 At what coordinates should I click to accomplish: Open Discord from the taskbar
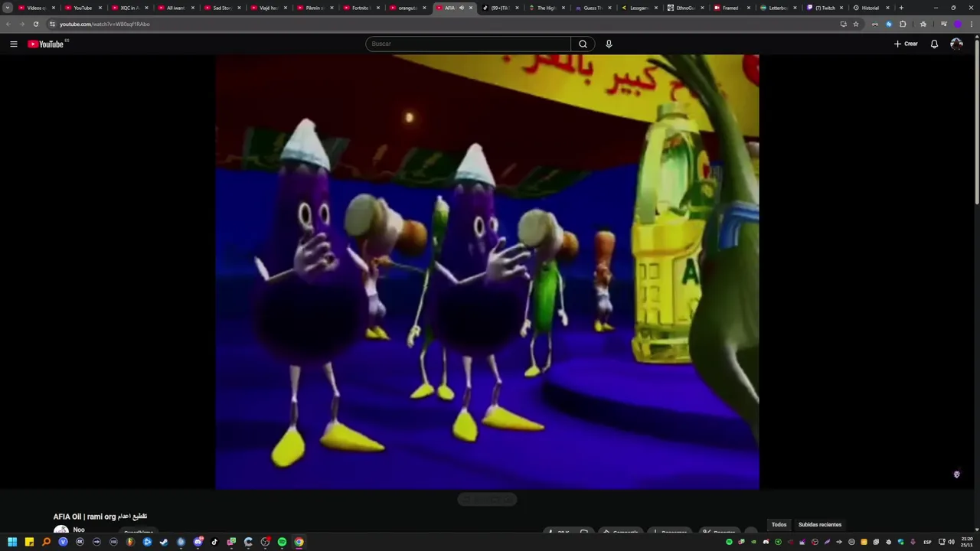[198, 542]
